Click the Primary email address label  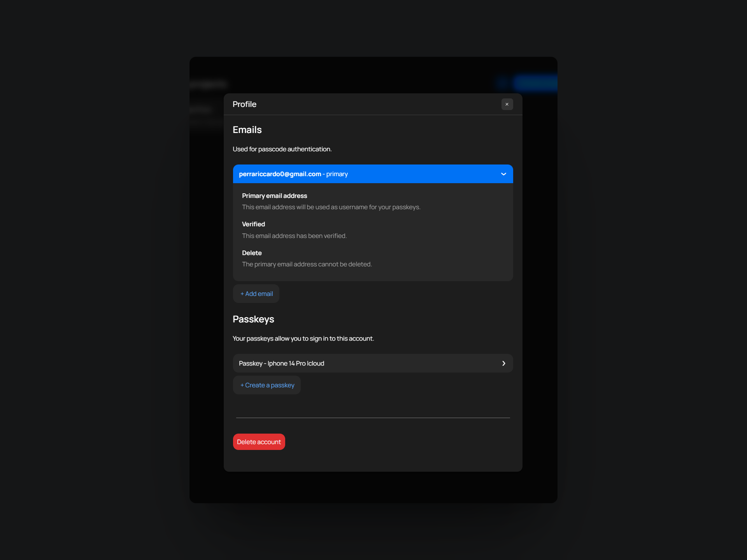pos(274,196)
